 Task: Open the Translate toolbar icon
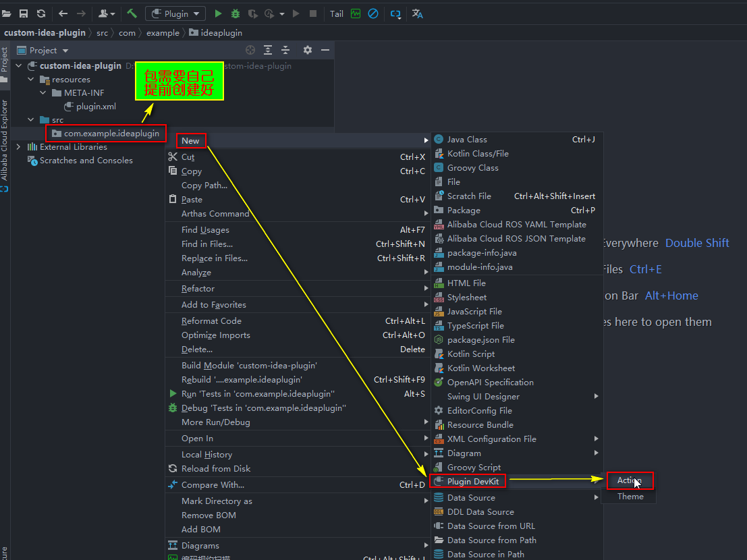click(x=417, y=13)
